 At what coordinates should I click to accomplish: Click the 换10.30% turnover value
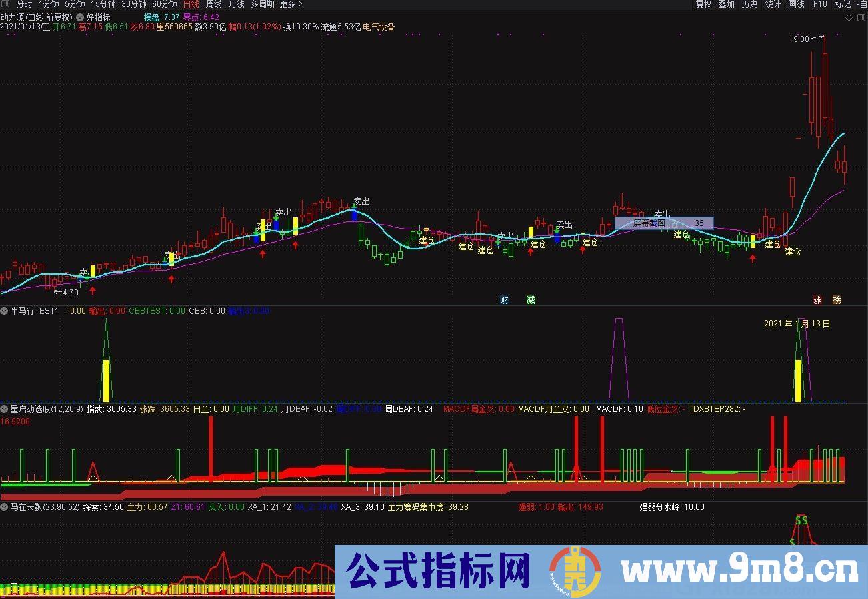point(301,27)
